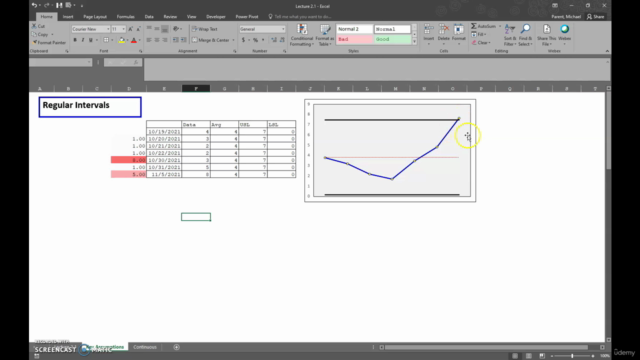This screenshot has height=360, width=640.
Task: Add a new sheet with plus button
Action: tap(176, 347)
